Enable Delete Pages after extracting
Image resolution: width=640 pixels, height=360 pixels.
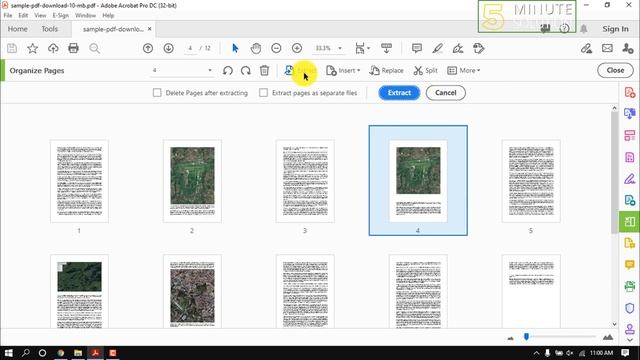pos(157,93)
